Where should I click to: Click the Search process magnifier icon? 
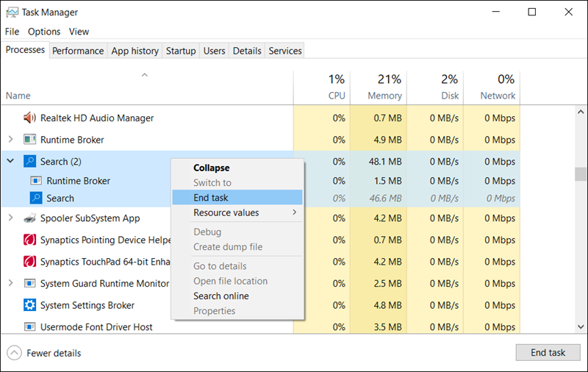pyautogui.click(x=36, y=198)
